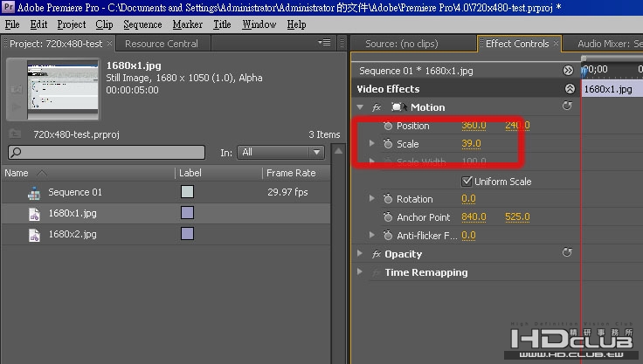Reset the Opacity effect
This screenshot has width=643, height=364.
tap(567, 252)
